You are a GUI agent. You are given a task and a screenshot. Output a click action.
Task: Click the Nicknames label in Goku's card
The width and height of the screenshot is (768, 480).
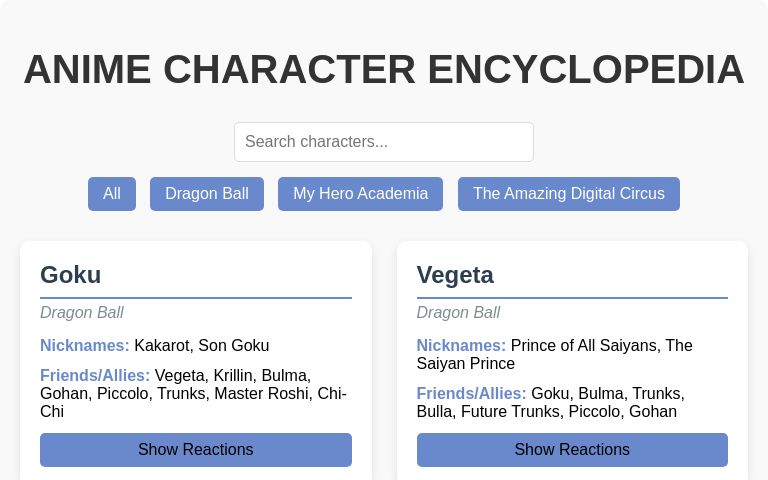pos(85,346)
